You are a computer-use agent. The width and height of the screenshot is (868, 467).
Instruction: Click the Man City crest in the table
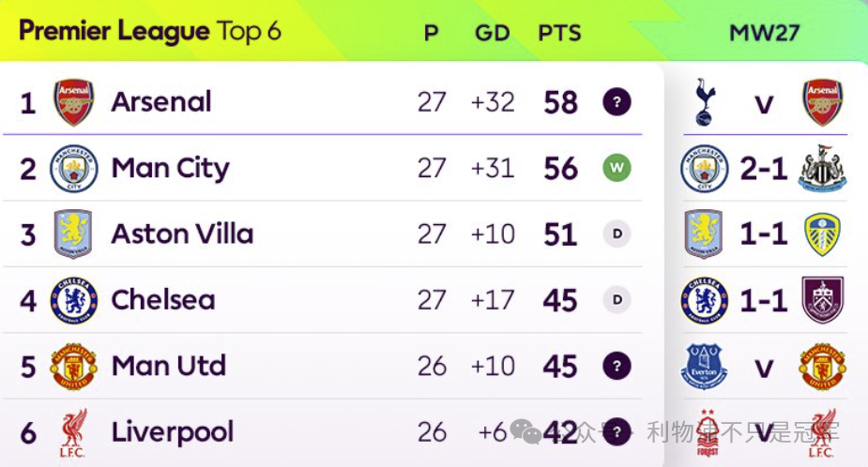click(74, 169)
